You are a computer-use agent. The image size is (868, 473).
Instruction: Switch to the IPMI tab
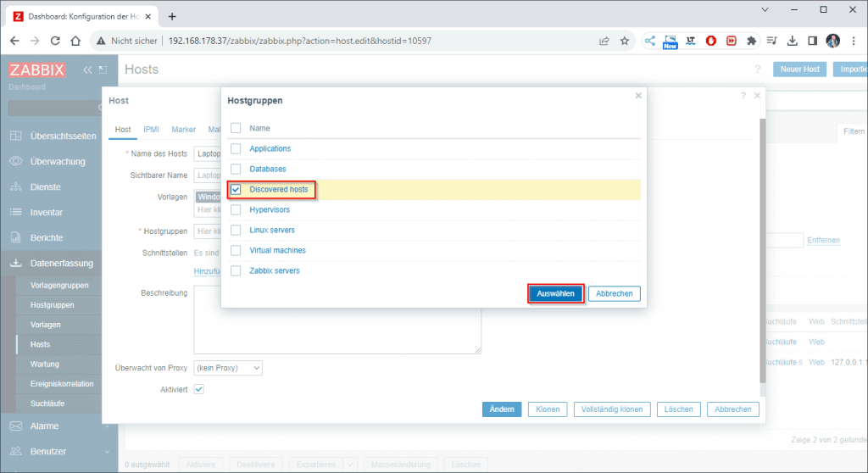point(151,130)
